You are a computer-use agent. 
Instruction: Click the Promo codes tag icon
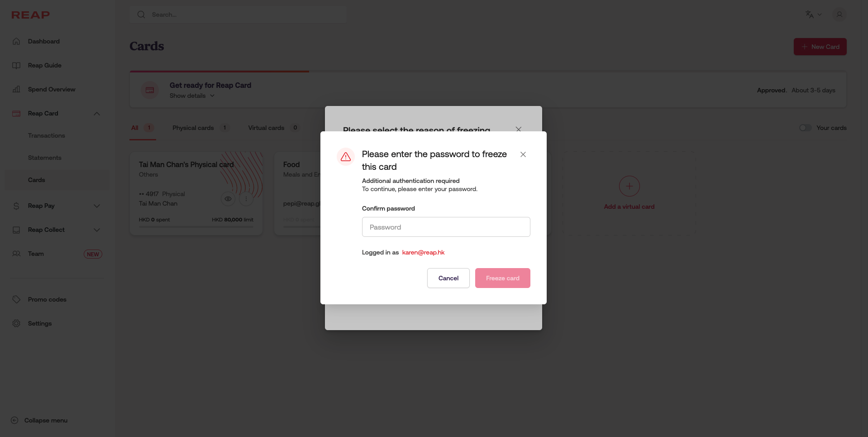[x=16, y=299]
